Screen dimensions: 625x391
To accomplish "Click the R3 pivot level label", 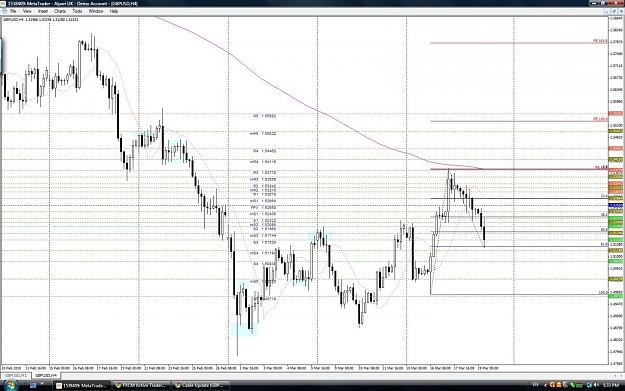I will click(x=265, y=173).
